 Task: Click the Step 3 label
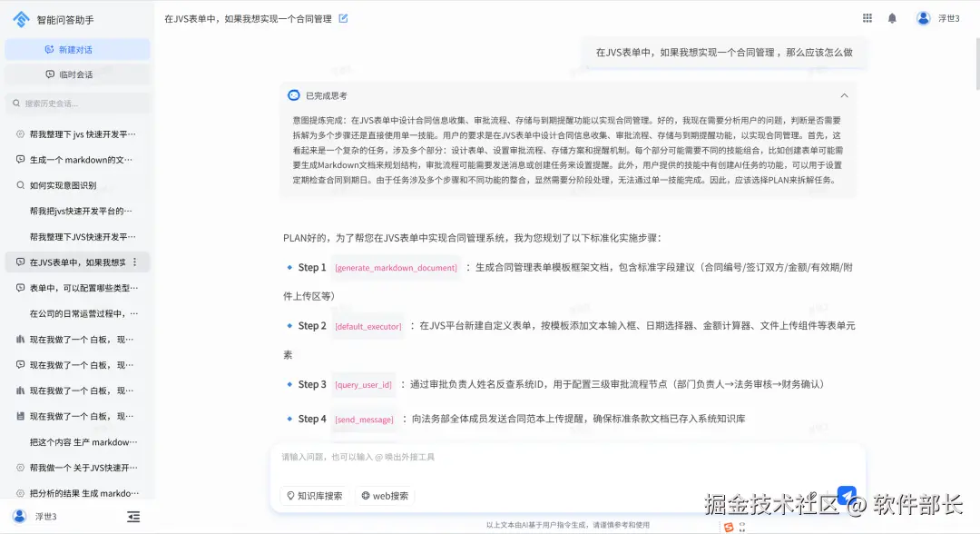[x=312, y=384]
